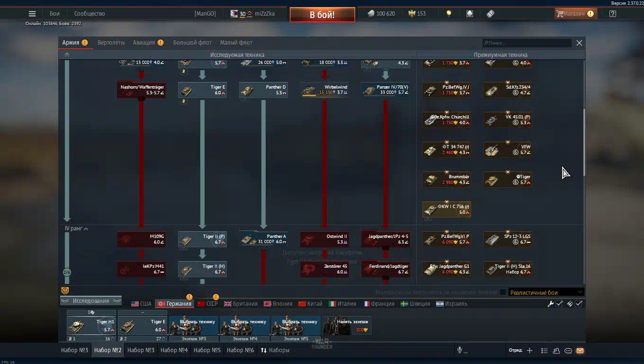Click the player avatar icon beside level 30
The height and width of the screenshot is (364, 644).
(x=234, y=14)
